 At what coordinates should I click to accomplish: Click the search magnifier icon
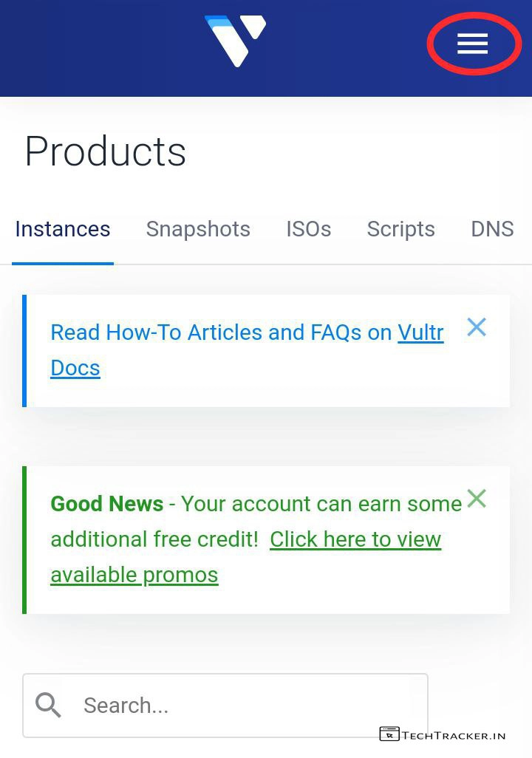pyautogui.click(x=49, y=706)
